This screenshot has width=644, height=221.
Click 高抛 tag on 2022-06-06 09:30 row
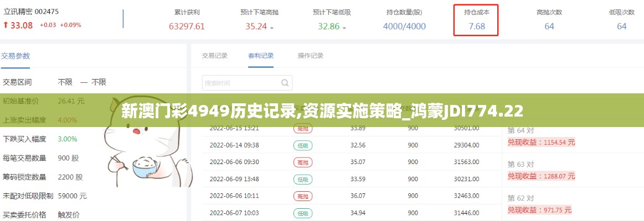[x=302, y=162]
